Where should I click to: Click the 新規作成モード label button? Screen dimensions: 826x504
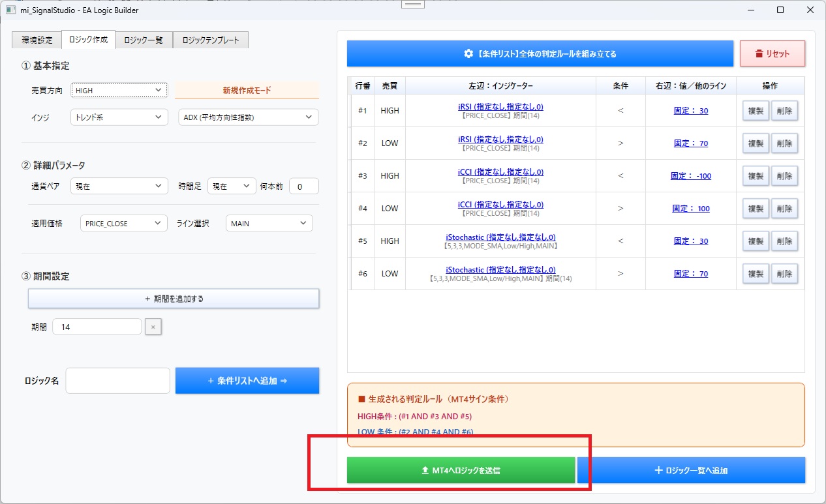click(x=247, y=91)
